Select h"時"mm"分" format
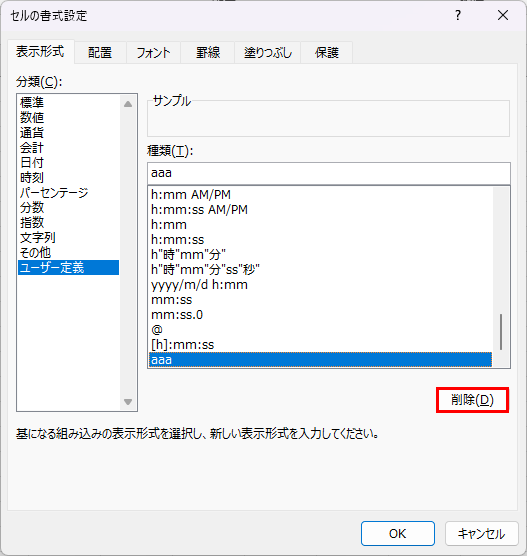The height and width of the screenshot is (556, 527). pyautogui.click(x=321, y=255)
